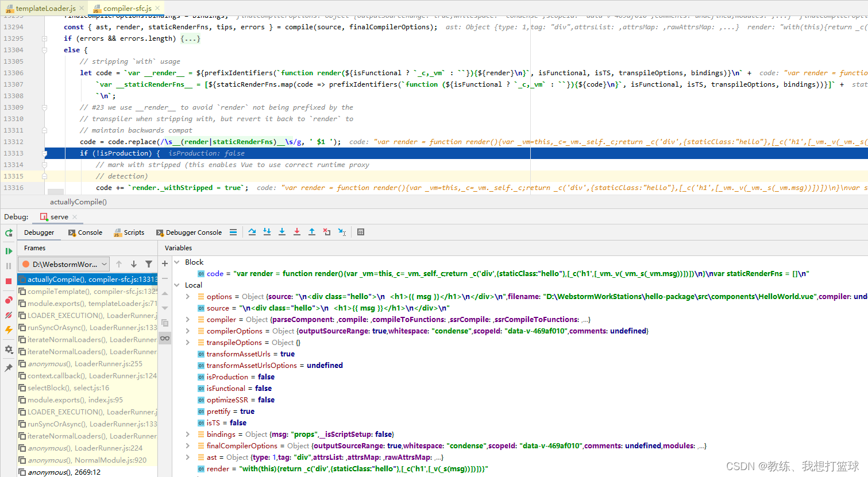Screen dimensions: 868x477
Task: Close the serve debug tab
Action: [x=75, y=217]
